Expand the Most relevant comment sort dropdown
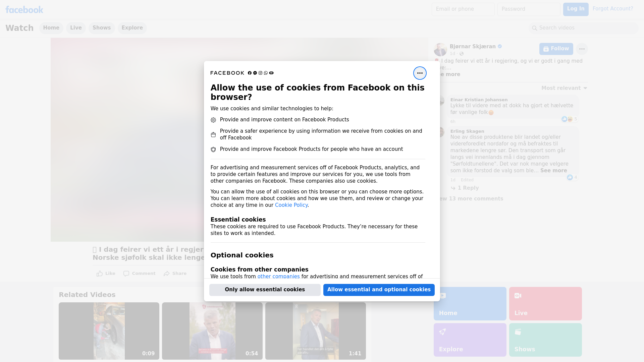Image resolution: width=644 pixels, height=362 pixels. (x=564, y=88)
